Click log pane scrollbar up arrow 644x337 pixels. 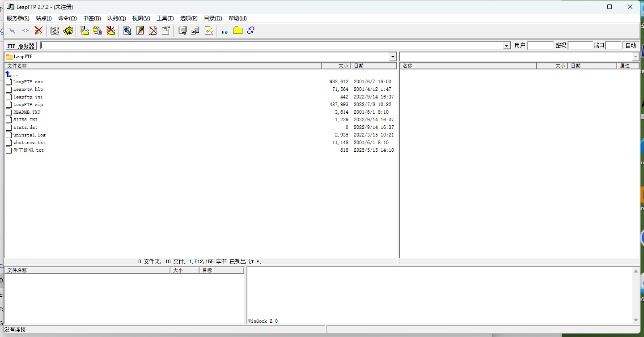click(636, 271)
